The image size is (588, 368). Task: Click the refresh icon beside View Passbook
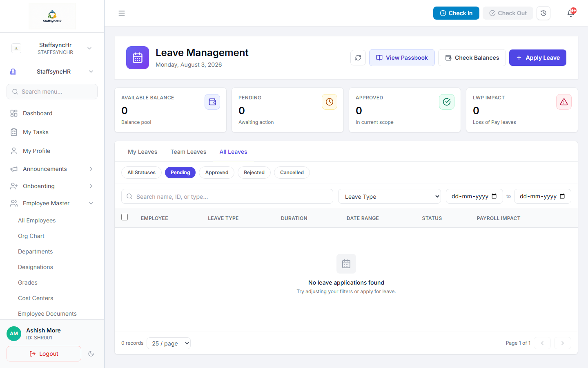(358, 58)
